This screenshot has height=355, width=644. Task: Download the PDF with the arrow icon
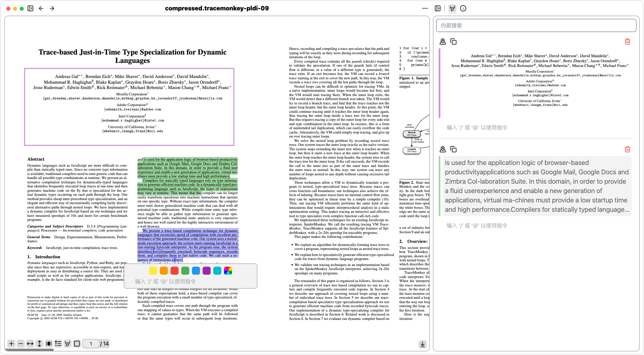pos(423,344)
